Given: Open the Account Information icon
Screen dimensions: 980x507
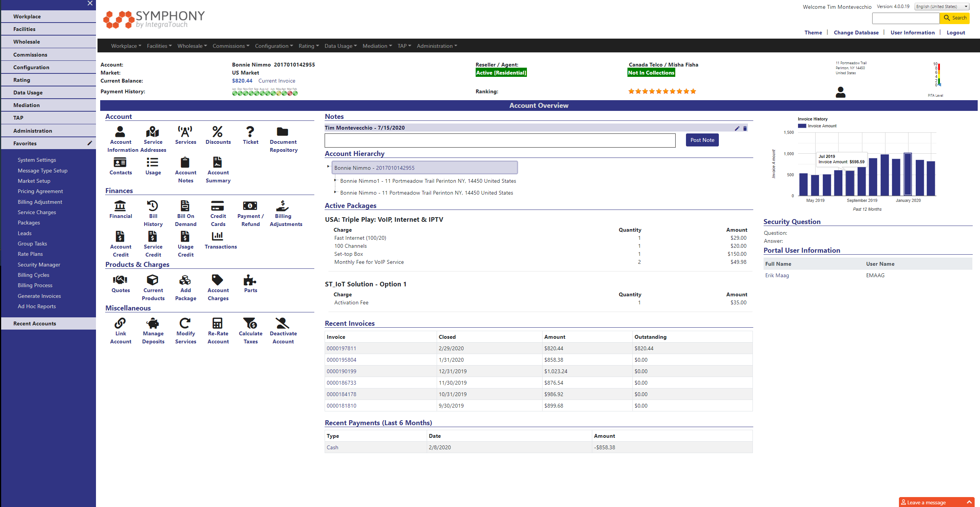Looking at the screenshot, I should point(120,138).
